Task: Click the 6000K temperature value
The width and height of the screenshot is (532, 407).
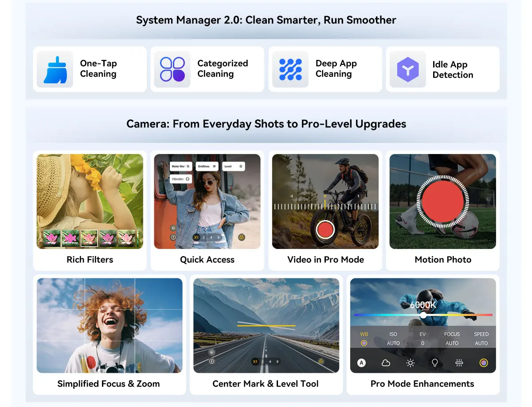Action: pos(423,305)
